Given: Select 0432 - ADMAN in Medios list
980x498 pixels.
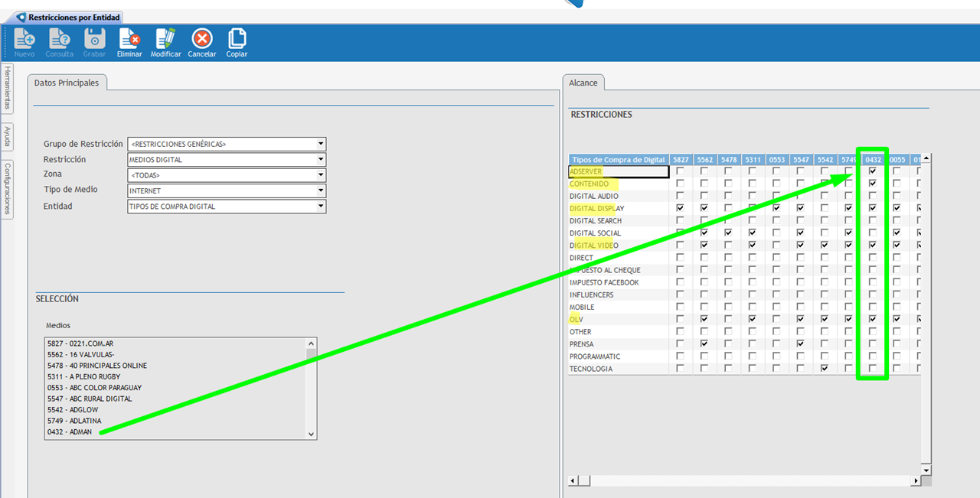Looking at the screenshot, I should pos(70,432).
